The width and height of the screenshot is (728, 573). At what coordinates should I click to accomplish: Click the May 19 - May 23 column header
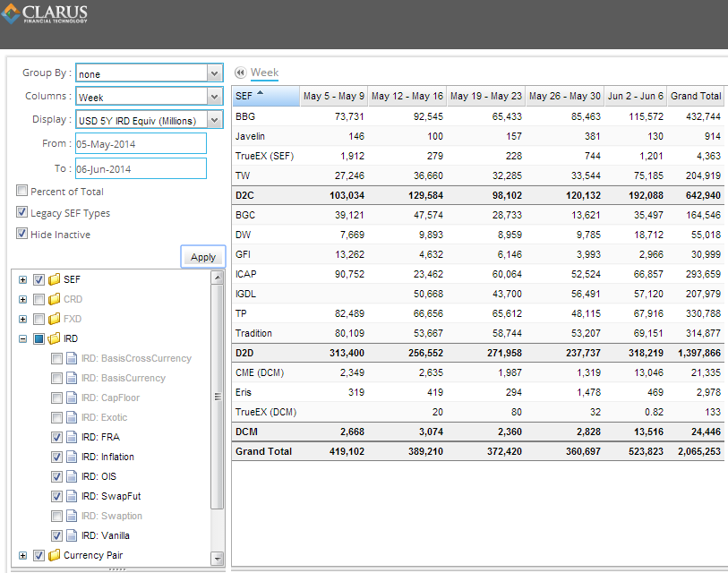[486, 96]
